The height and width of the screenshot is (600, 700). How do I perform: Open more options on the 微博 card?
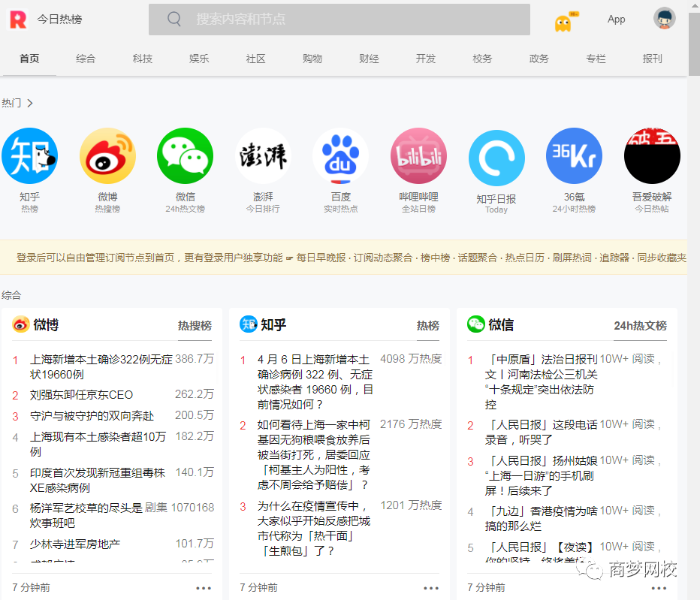204,588
